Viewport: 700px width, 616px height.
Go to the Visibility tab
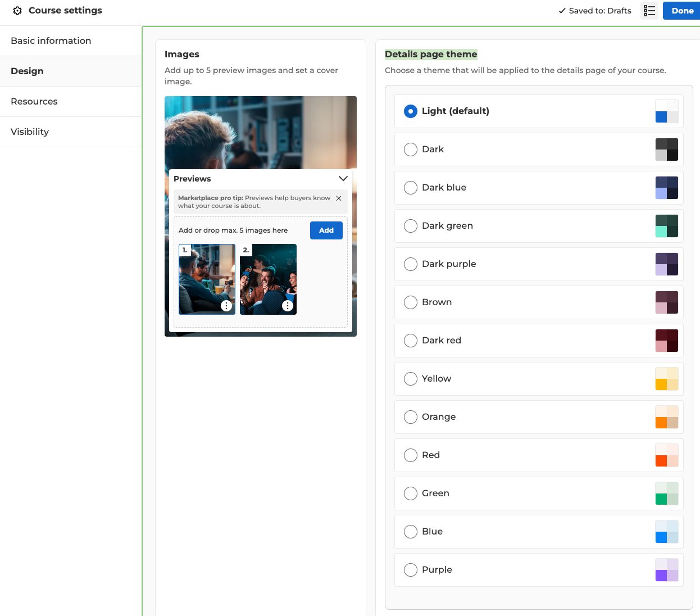pos(30,132)
